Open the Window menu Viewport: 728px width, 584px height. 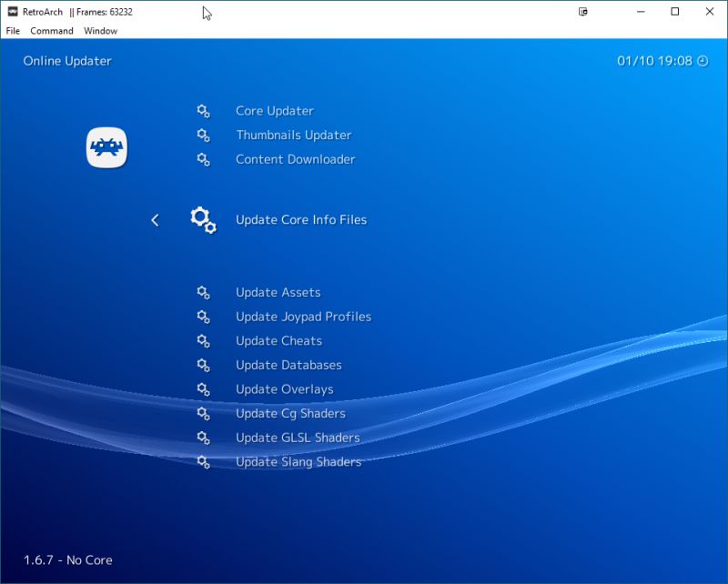tap(99, 30)
